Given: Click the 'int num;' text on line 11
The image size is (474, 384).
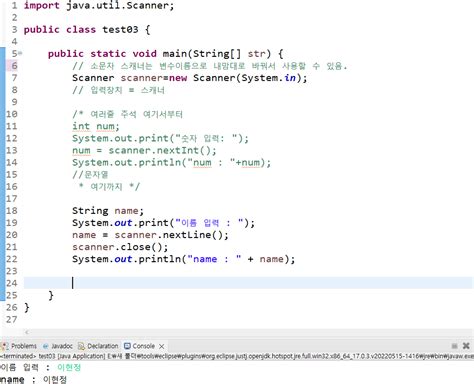Looking at the screenshot, I should point(95,126).
